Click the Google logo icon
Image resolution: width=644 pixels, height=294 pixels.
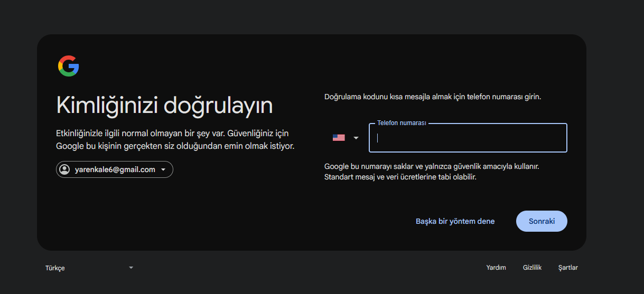[69, 66]
